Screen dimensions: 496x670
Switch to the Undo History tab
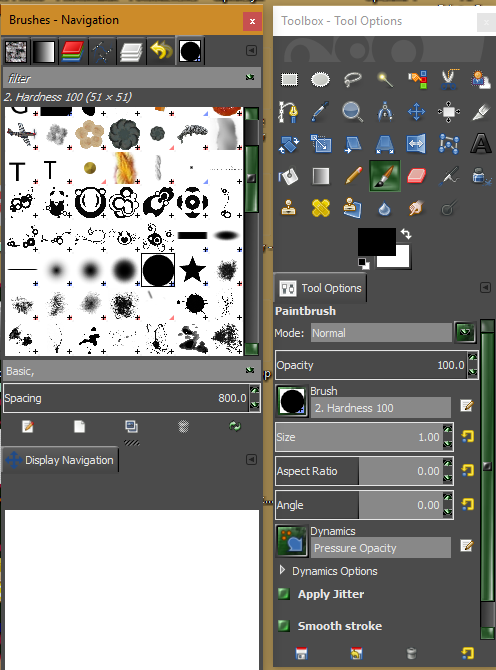161,51
